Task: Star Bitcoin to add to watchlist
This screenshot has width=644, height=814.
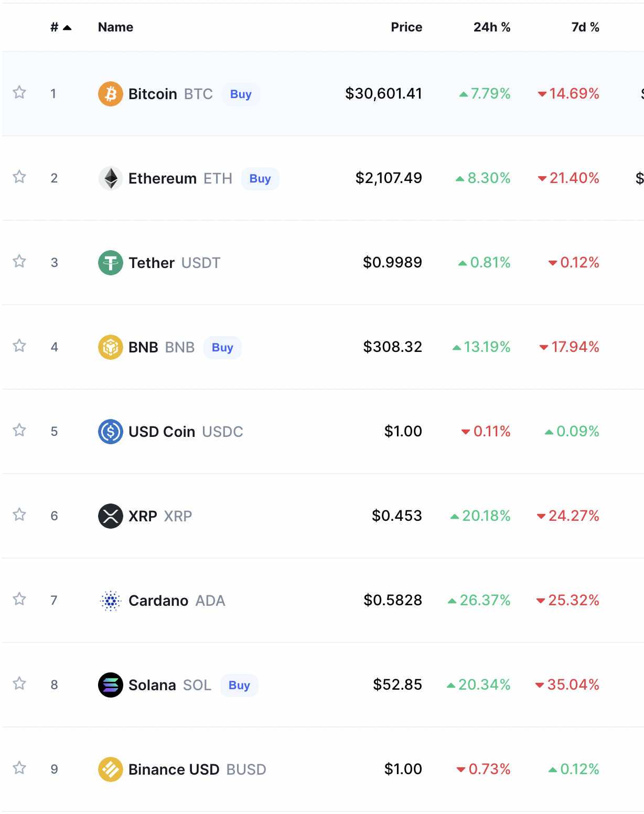Action: [x=19, y=92]
